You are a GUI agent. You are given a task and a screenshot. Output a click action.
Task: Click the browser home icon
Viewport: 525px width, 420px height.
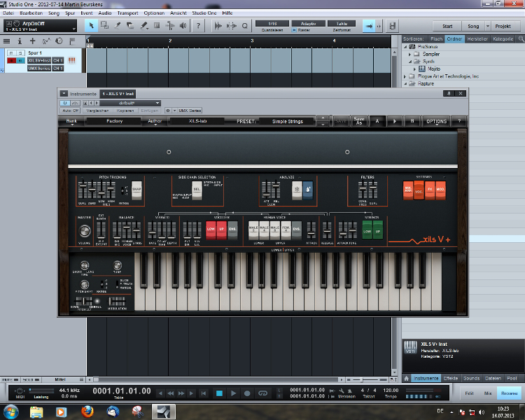pos(407,378)
